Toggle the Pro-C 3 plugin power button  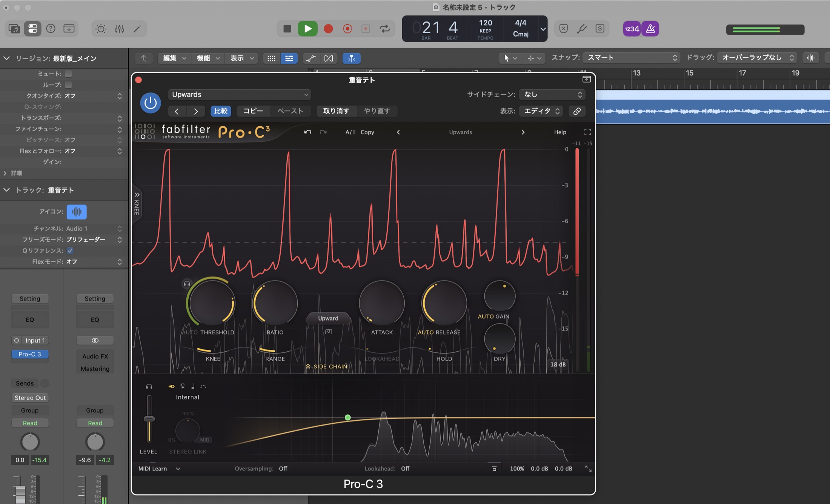(150, 103)
